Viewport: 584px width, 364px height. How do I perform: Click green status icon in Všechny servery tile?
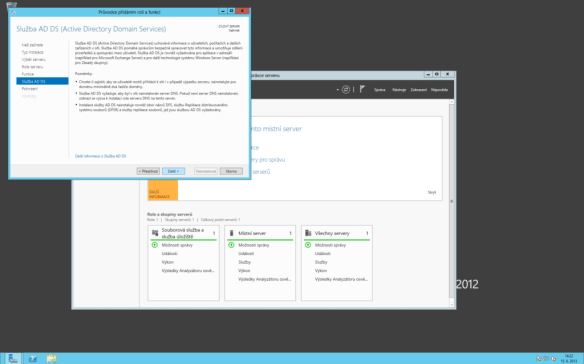pyautogui.click(x=308, y=245)
